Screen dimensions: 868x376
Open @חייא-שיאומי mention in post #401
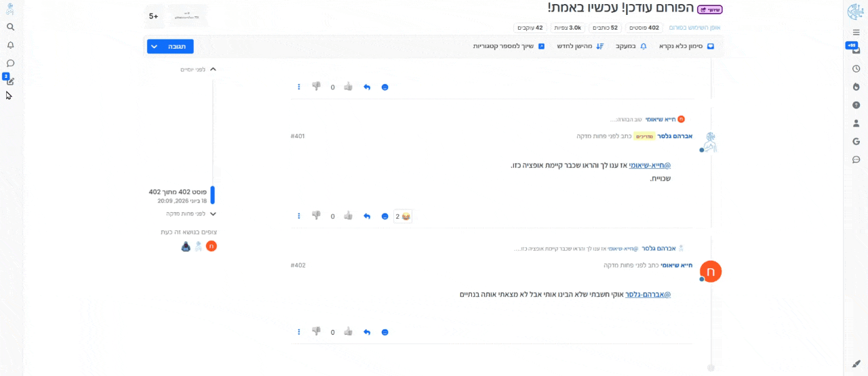tap(649, 165)
